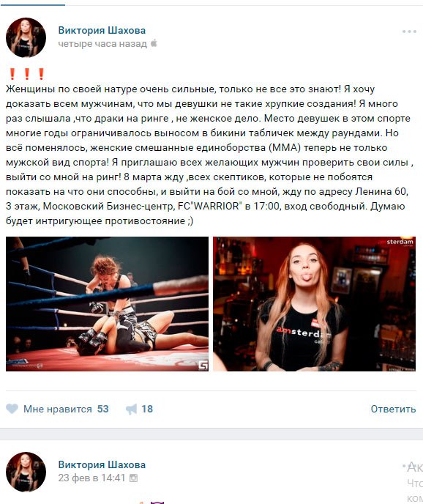
Task: Click the red exclamation marks emoji row
Action: pos(26,74)
